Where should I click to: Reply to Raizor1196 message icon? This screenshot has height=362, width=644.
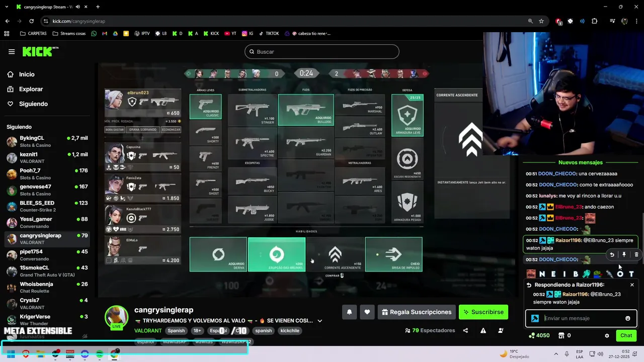612,255
